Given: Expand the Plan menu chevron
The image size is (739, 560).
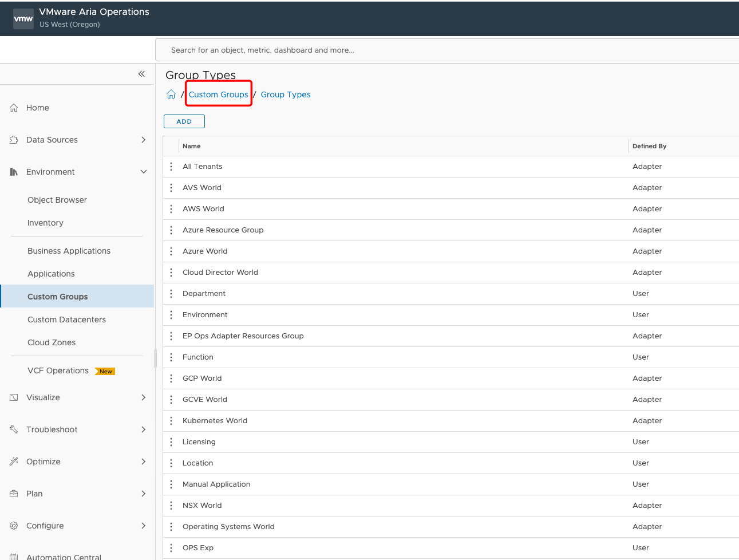Looking at the screenshot, I should 143,494.
